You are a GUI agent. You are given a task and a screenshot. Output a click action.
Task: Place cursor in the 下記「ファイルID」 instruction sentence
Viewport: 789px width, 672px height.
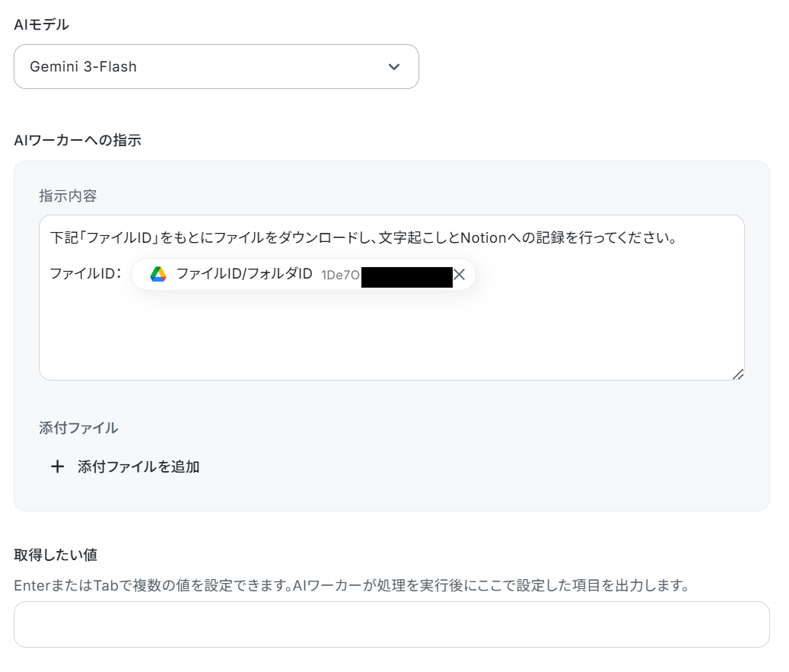coord(364,237)
